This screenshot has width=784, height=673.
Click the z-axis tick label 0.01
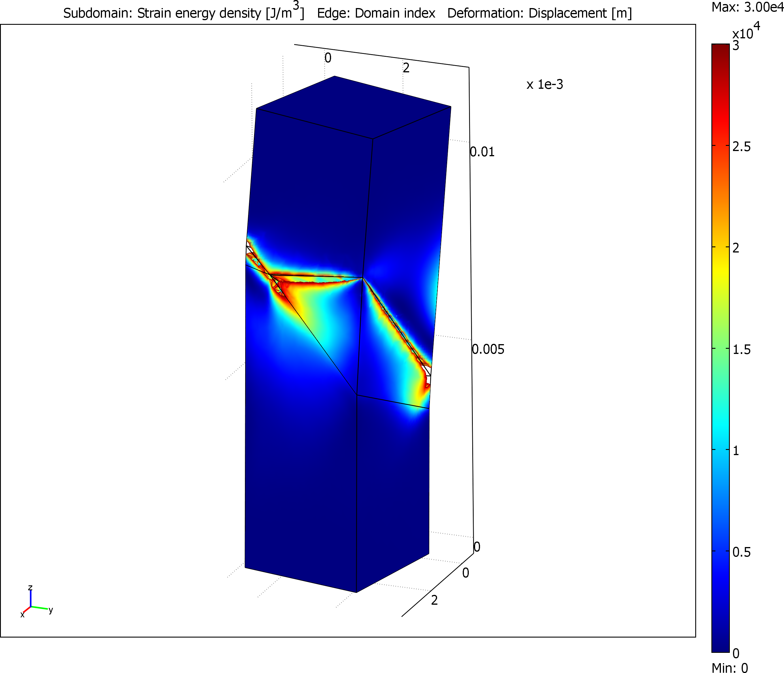[x=482, y=152]
